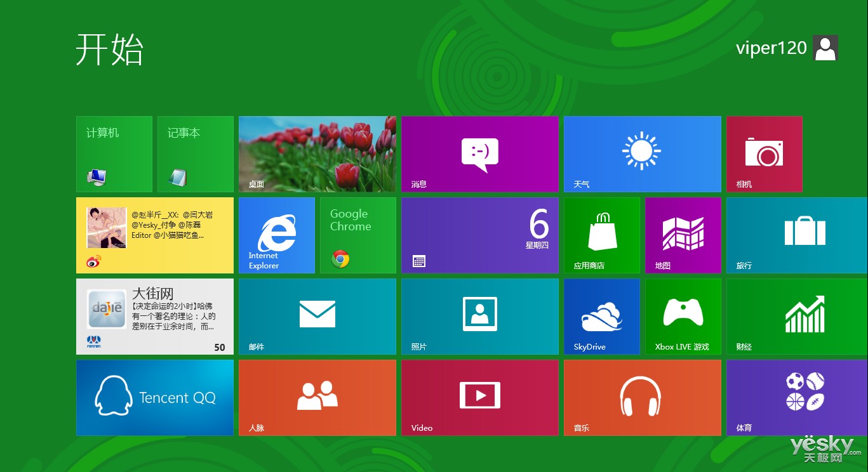Open the 消息 messaging tile
868x472 pixels.
point(480,154)
